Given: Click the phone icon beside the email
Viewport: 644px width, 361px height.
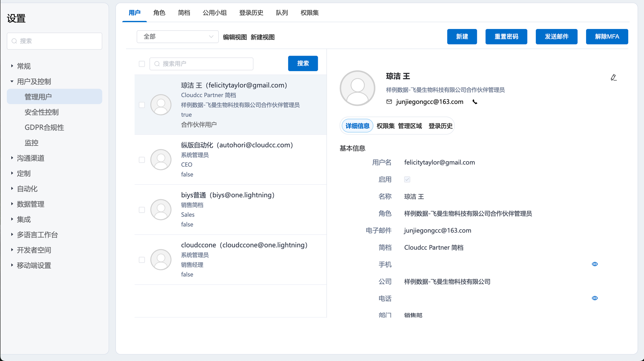Looking at the screenshot, I should (x=475, y=102).
